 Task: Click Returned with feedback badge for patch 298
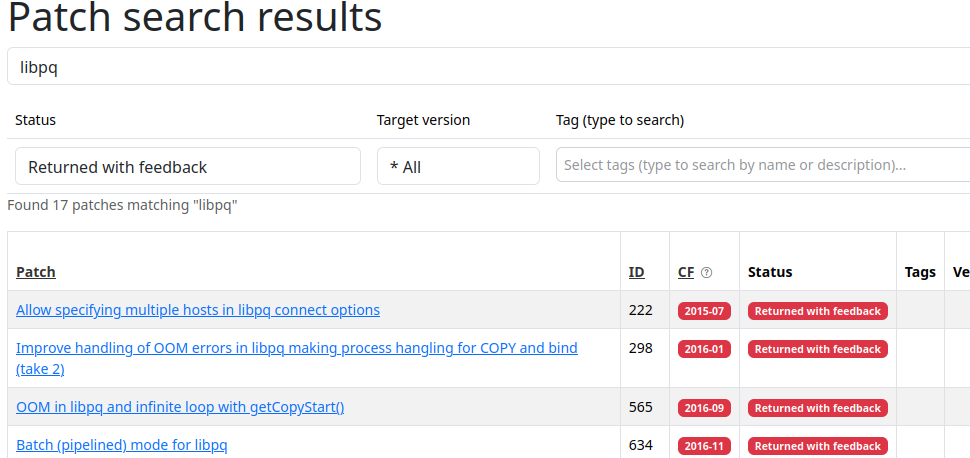coord(817,349)
